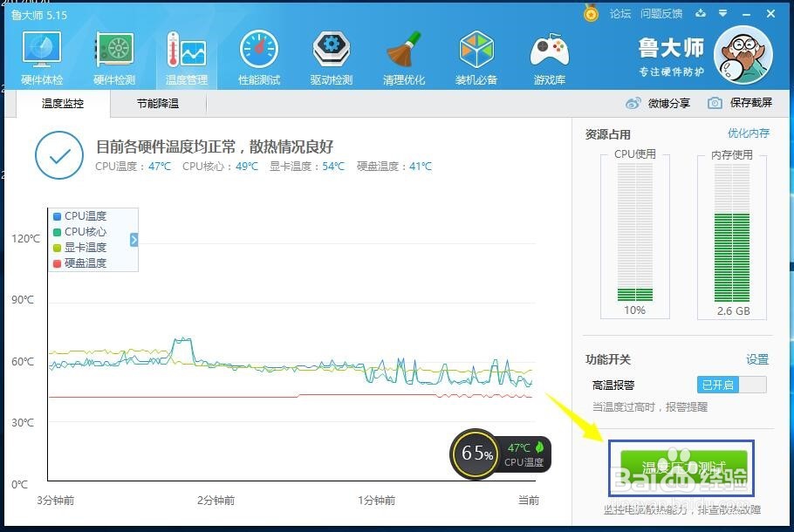Click 硬盘温度 41℃ reading
Viewport: 794px width, 532px height.
[394, 167]
